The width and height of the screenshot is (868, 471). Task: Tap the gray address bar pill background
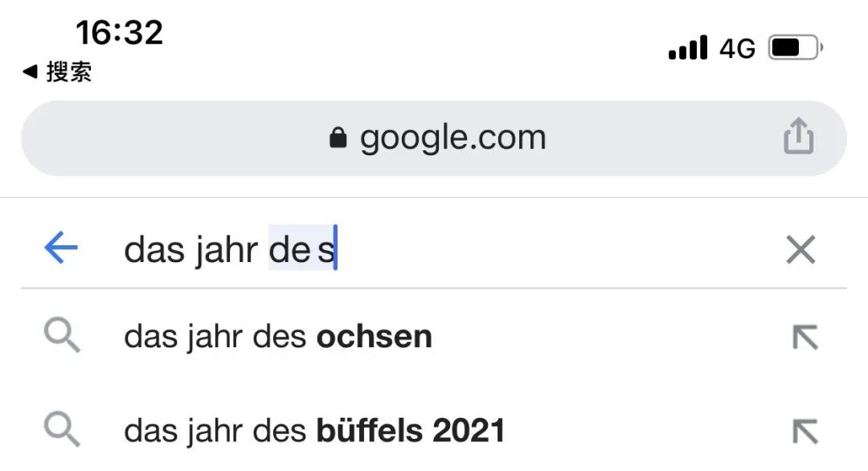coord(433,138)
